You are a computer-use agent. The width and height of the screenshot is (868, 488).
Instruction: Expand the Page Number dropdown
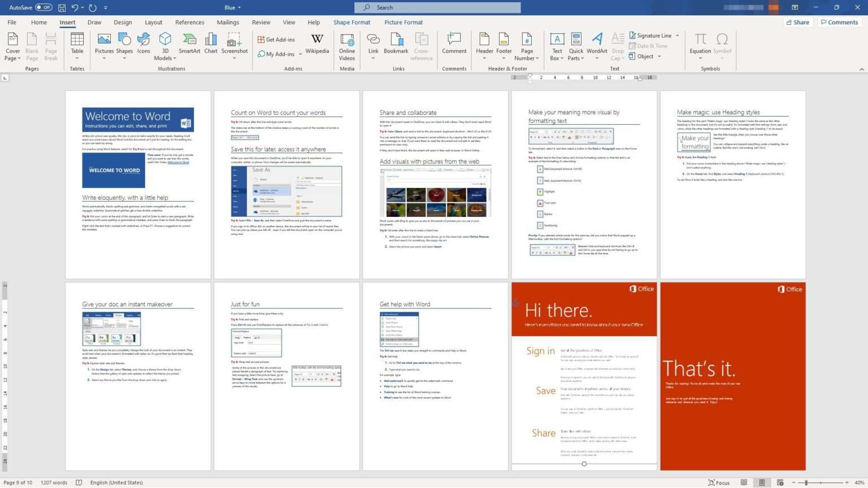526,45
